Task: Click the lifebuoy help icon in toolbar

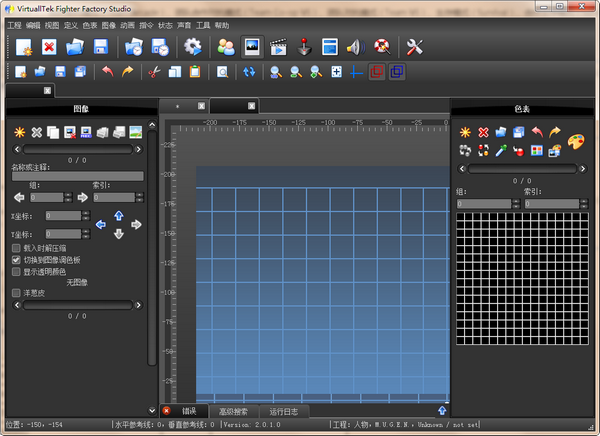Action: (381, 47)
